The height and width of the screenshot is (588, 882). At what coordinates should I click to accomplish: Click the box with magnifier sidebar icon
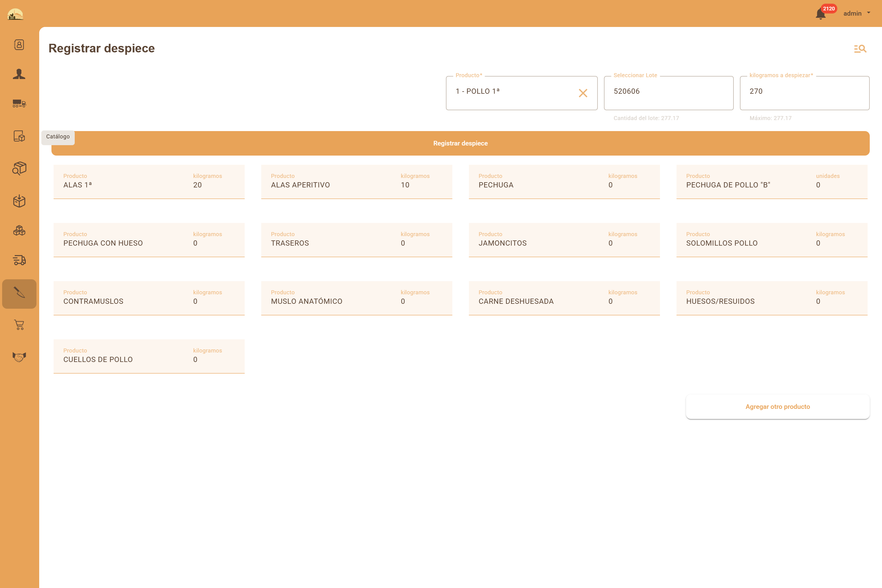tap(19, 168)
